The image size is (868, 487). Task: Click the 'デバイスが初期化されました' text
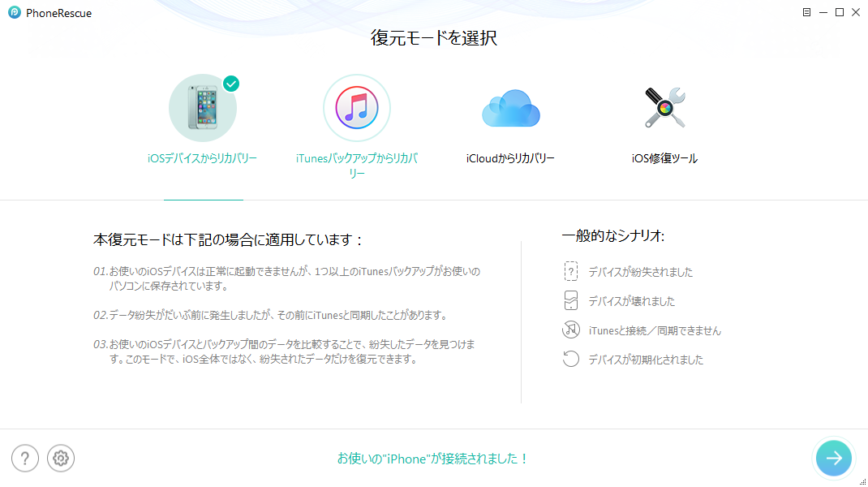click(646, 360)
